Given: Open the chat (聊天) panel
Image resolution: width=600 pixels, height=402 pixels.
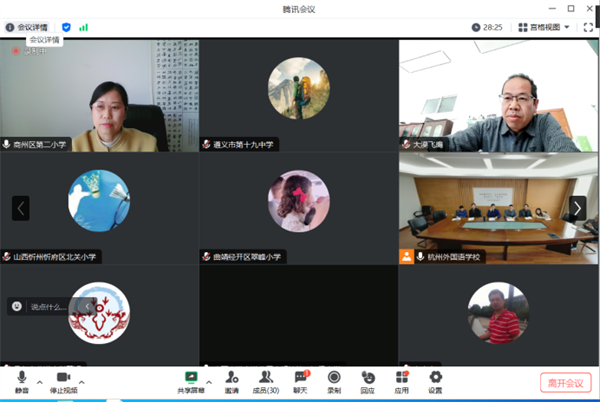Looking at the screenshot, I should click(x=301, y=380).
